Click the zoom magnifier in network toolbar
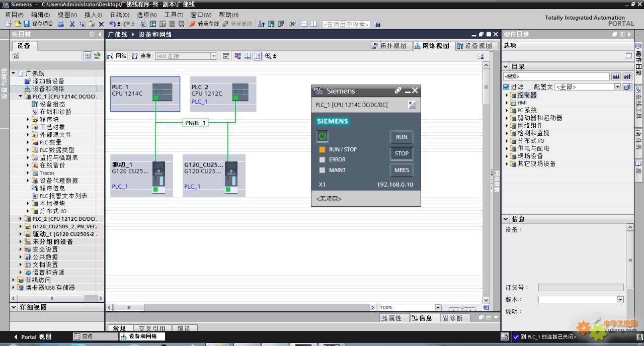 click(x=268, y=56)
